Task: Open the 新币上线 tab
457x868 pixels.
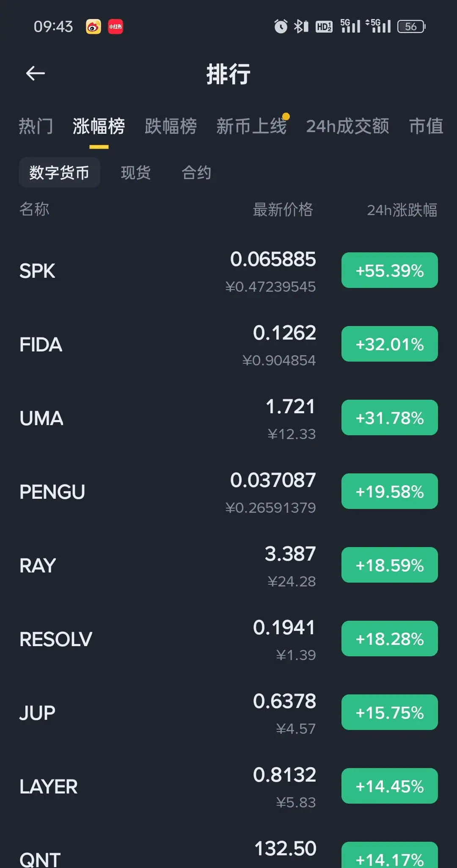Action: pos(252,126)
